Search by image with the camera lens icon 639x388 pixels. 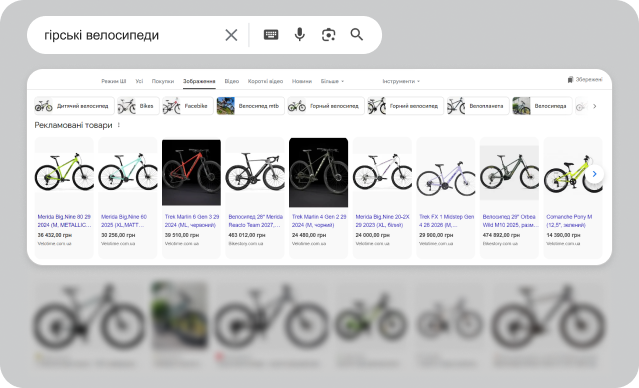(x=328, y=35)
